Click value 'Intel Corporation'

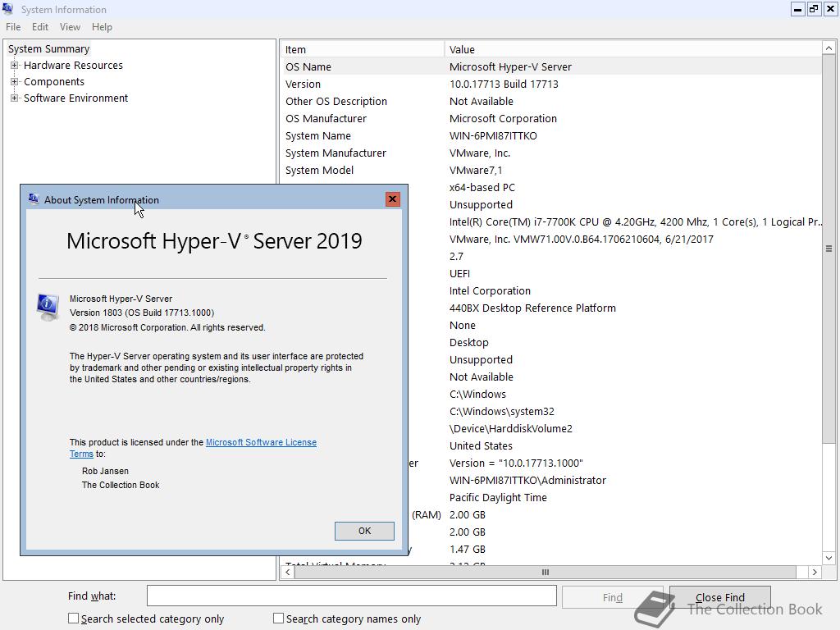click(x=491, y=291)
